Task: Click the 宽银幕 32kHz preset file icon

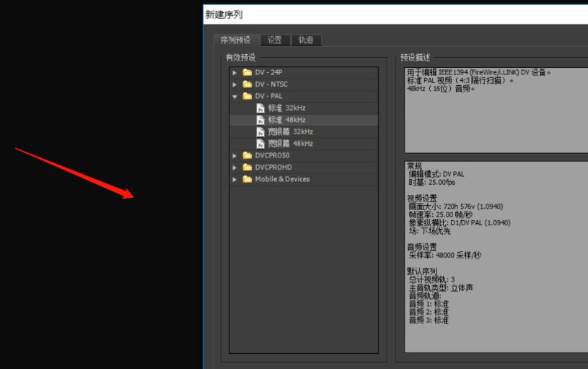Action: (260, 131)
